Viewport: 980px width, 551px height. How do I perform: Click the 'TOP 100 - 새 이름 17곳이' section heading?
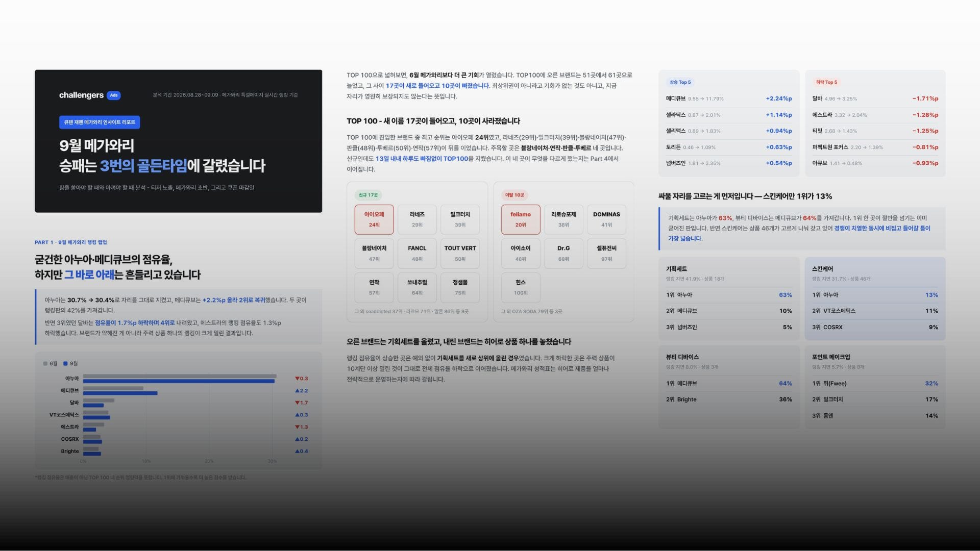click(433, 121)
